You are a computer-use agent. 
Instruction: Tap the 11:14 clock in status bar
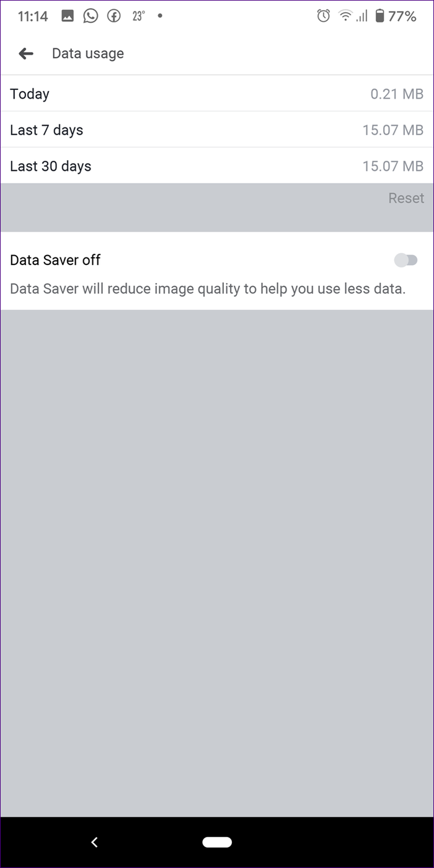pos(33,16)
